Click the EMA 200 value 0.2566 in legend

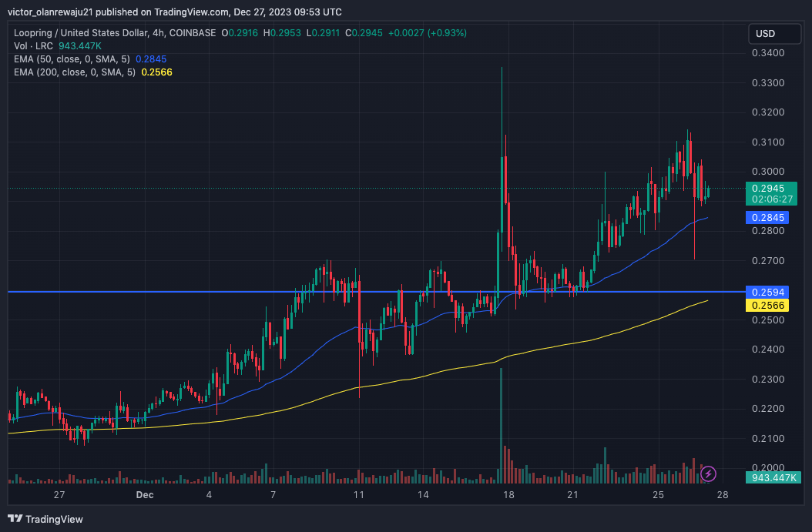coord(157,72)
